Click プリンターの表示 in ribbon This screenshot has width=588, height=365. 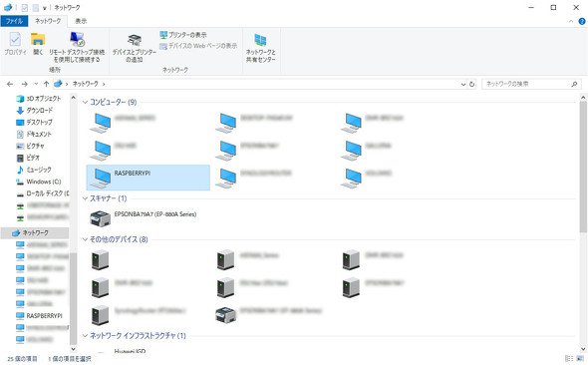click(183, 35)
